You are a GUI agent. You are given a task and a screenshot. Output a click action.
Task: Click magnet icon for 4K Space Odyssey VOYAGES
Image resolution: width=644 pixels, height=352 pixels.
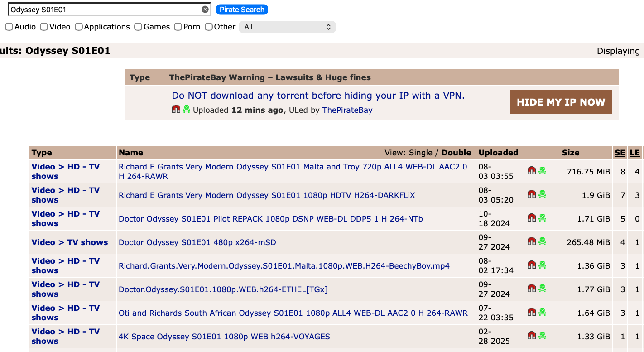click(532, 336)
